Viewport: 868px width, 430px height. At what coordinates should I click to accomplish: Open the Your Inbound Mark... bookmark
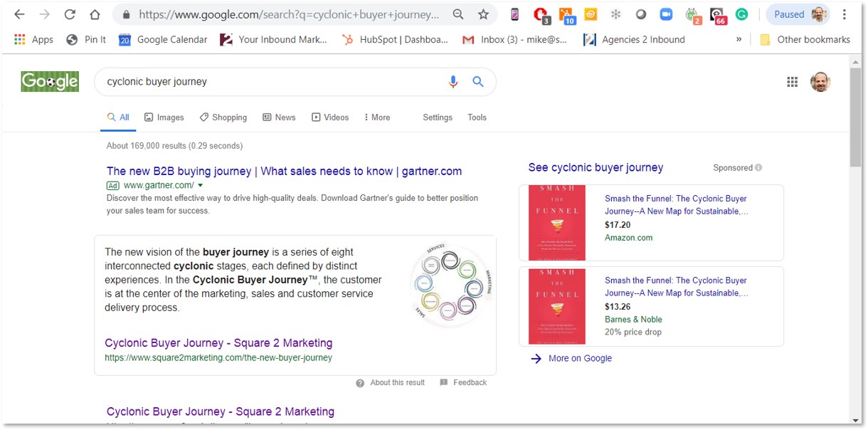[273, 40]
